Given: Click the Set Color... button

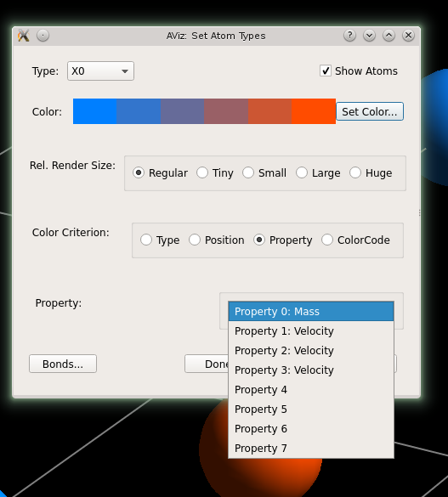Looking at the screenshot, I should (x=370, y=111).
